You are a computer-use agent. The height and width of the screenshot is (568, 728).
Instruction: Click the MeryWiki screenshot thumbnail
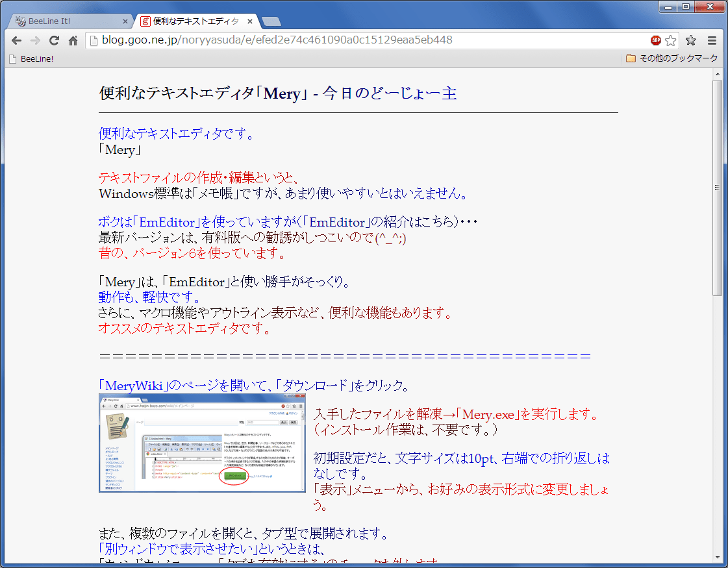coord(202,443)
